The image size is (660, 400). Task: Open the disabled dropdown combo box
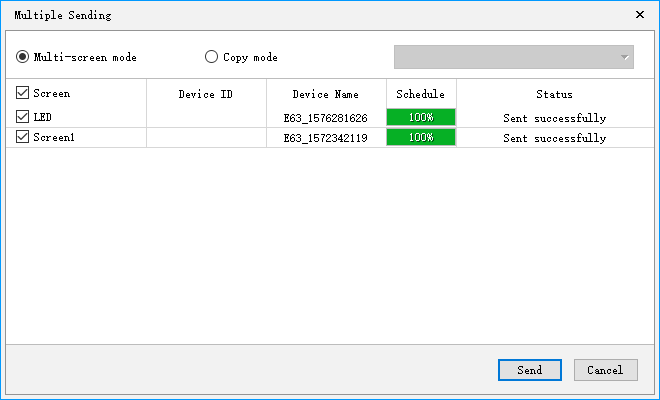[505, 57]
